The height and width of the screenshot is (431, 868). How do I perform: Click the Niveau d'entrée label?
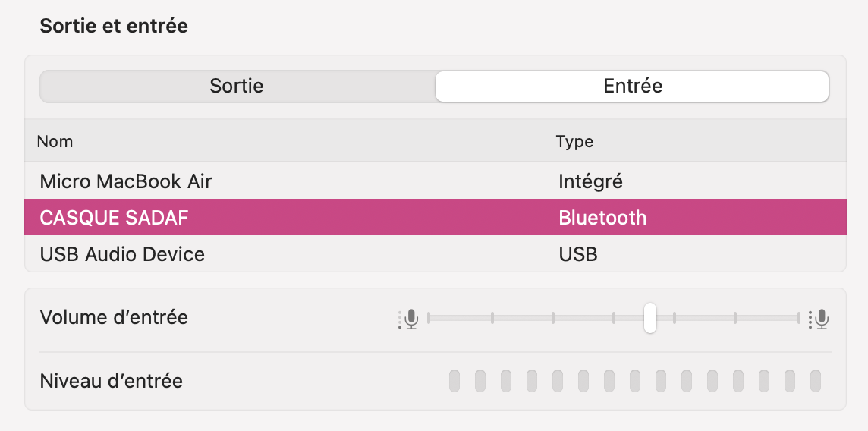click(x=111, y=381)
